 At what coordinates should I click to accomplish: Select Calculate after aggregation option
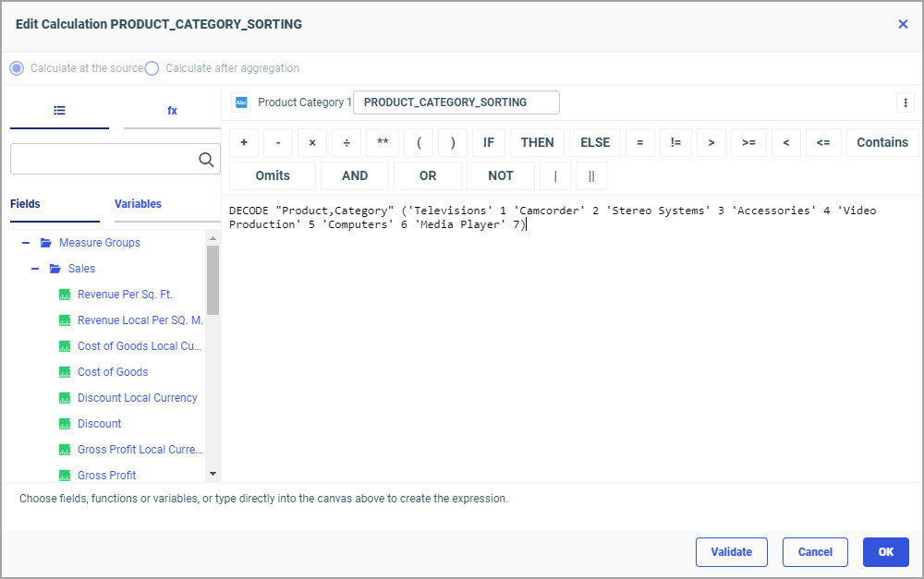click(152, 68)
